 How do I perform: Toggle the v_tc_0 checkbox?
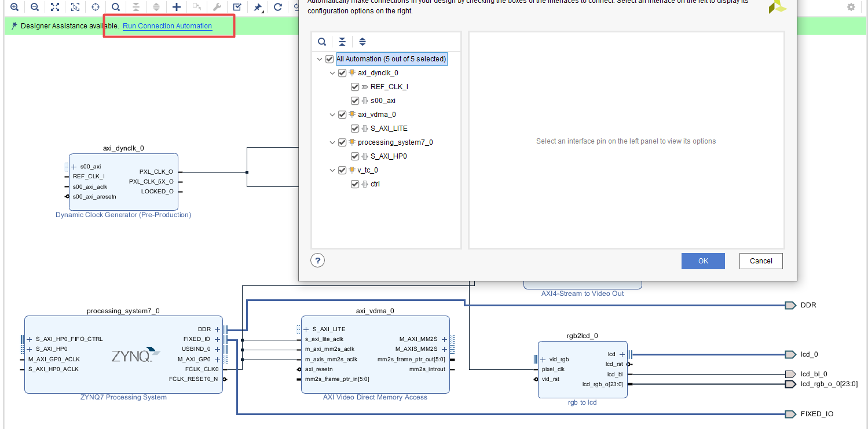[342, 170]
